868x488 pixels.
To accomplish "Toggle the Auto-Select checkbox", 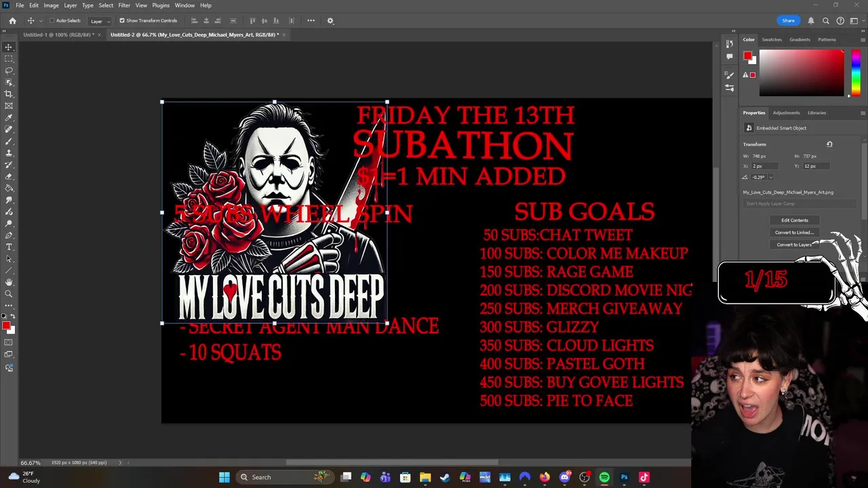I will click(52, 20).
